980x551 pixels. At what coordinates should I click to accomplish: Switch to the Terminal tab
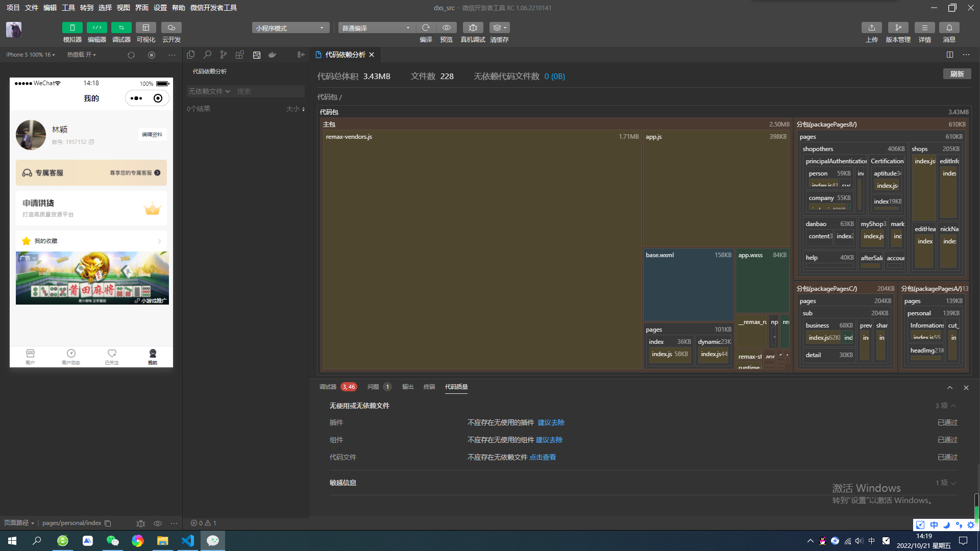pyautogui.click(x=429, y=387)
